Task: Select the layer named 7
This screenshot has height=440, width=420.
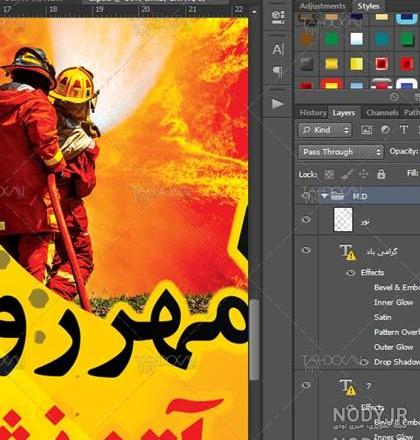Action: pyautogui.click(x=368, y=386)
